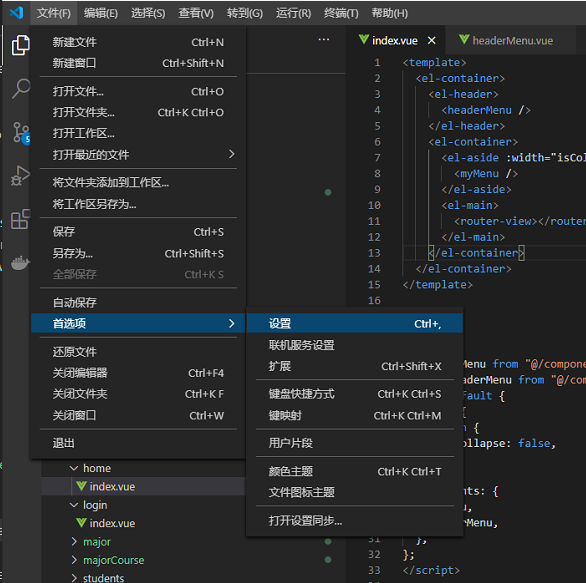Collapse the home folder in explorer

[74, 468]
